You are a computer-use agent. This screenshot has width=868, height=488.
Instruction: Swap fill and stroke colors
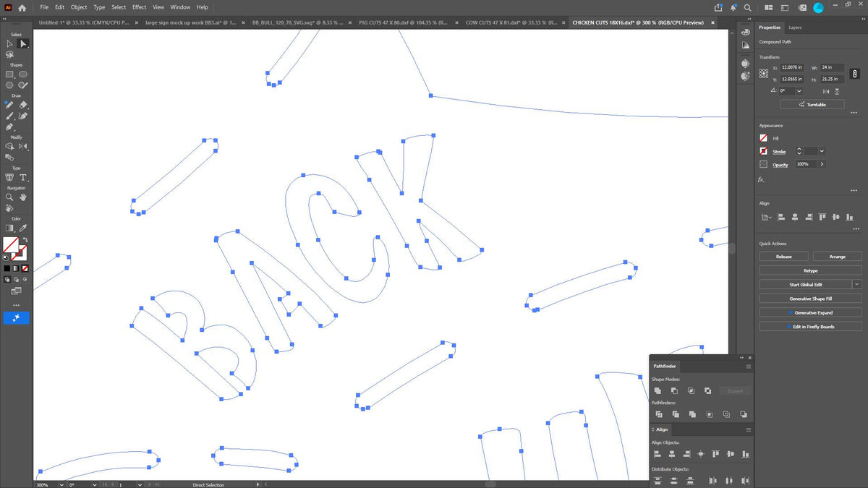[25, 239]
